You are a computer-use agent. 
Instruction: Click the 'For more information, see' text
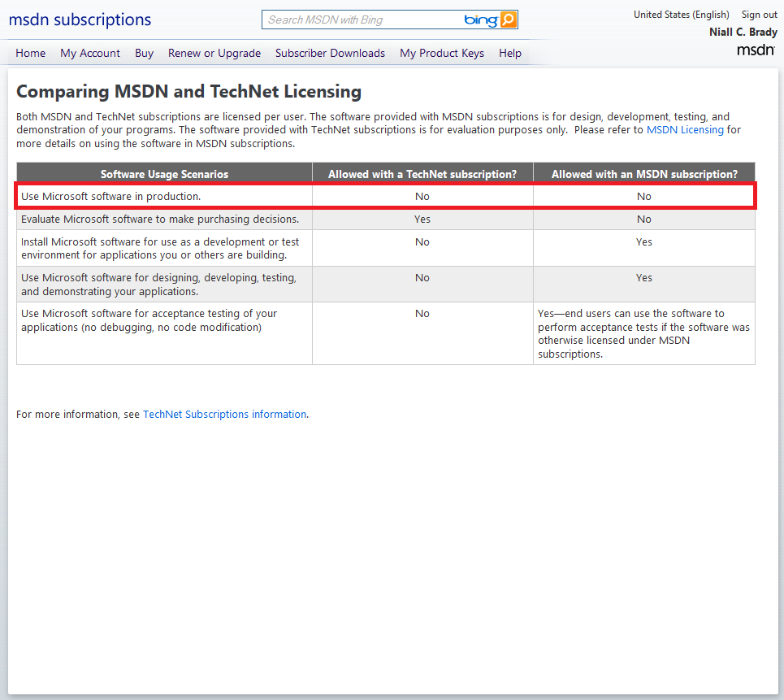point(78,415)
